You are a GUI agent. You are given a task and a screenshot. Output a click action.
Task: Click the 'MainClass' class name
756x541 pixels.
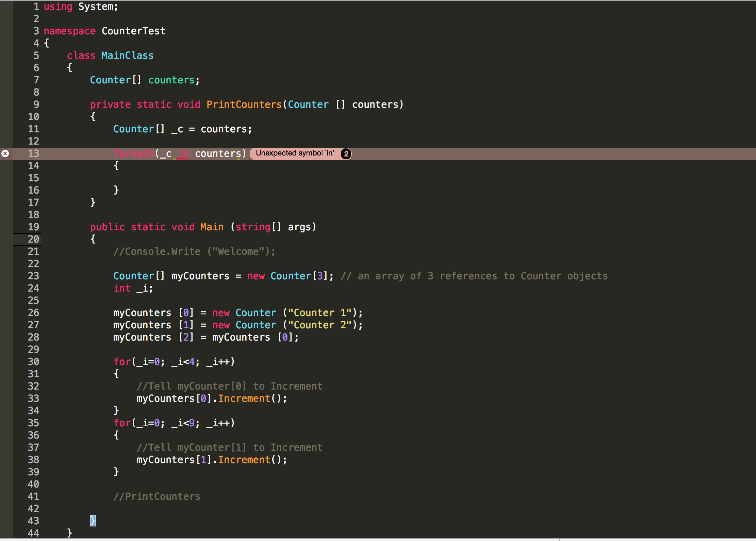(127, 55)
